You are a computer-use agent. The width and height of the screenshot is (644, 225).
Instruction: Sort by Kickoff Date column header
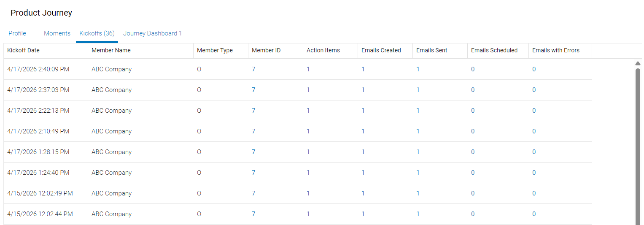click(x=46, y=50)
